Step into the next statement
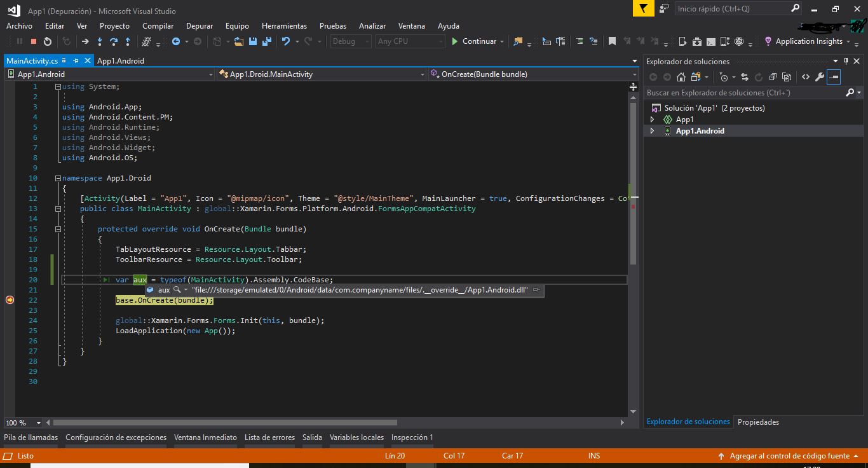868x468 pixels. [100, 41]
